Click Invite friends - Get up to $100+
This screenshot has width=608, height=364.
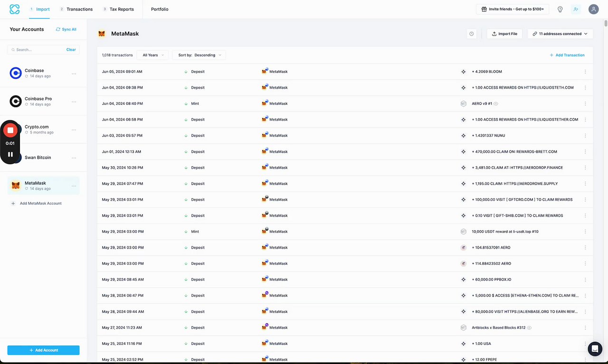pyautogui.click(x=513, y=9)
